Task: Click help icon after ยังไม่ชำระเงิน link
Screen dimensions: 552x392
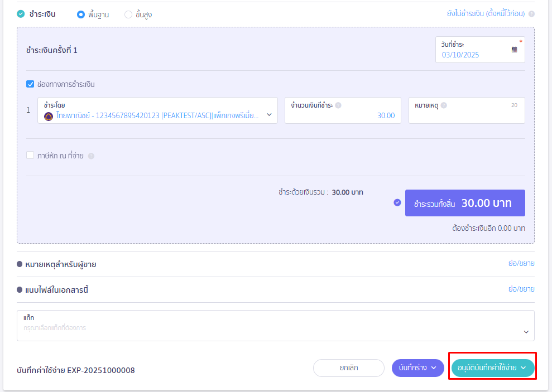Action: [x=531, y=14]
